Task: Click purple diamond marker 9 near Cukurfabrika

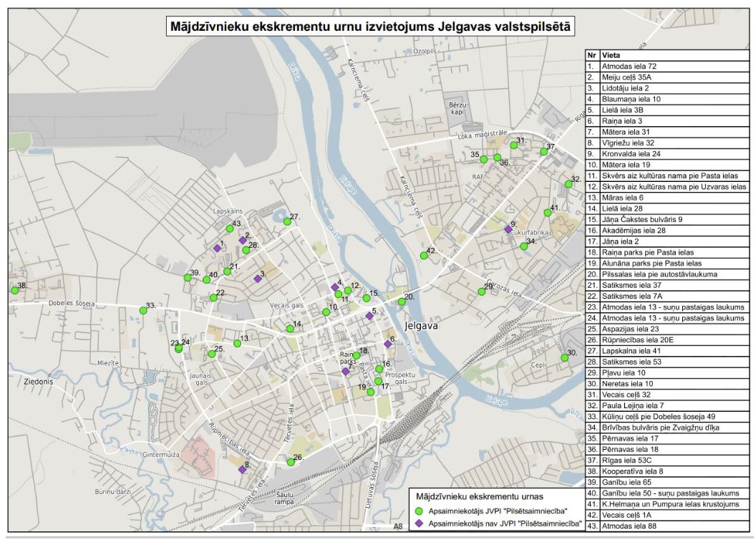Action: coord(508,229)
